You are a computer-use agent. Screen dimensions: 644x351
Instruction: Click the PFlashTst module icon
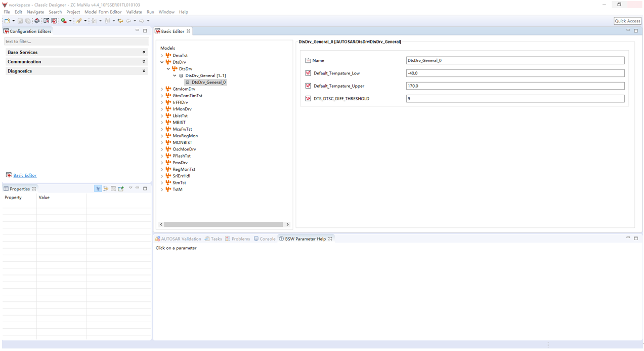pyautogui.click(x=168, y=156)
